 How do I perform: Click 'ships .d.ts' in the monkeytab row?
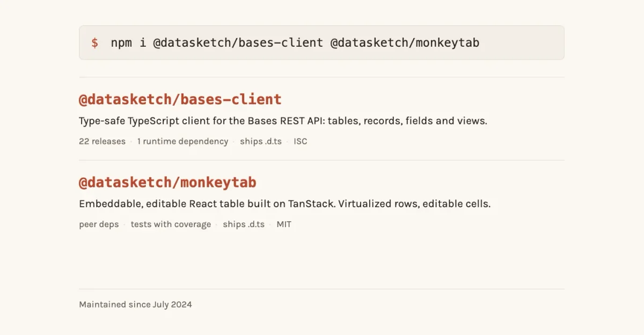tap(244, 224)
